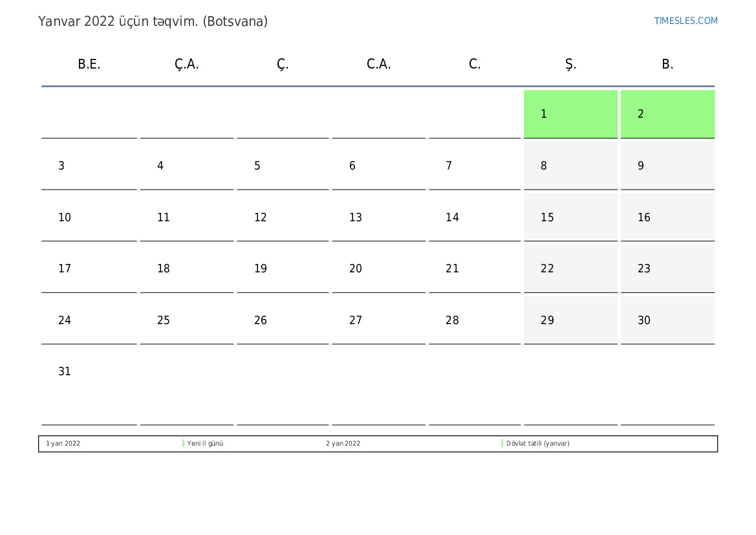The width and height of the screenshot is (756, 535).
Task: Click the Yeni il günü legend entry
Action: coord(205,444)
